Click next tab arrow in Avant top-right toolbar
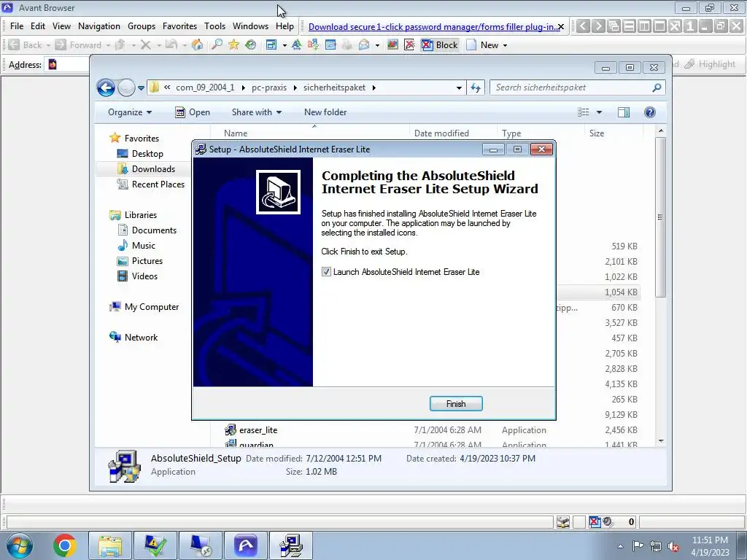747x560 pixels. pos(598,26)
